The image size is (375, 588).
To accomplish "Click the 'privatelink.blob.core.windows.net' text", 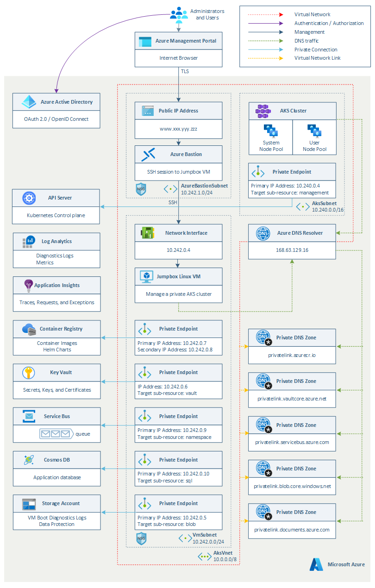I will coord(292,486).
